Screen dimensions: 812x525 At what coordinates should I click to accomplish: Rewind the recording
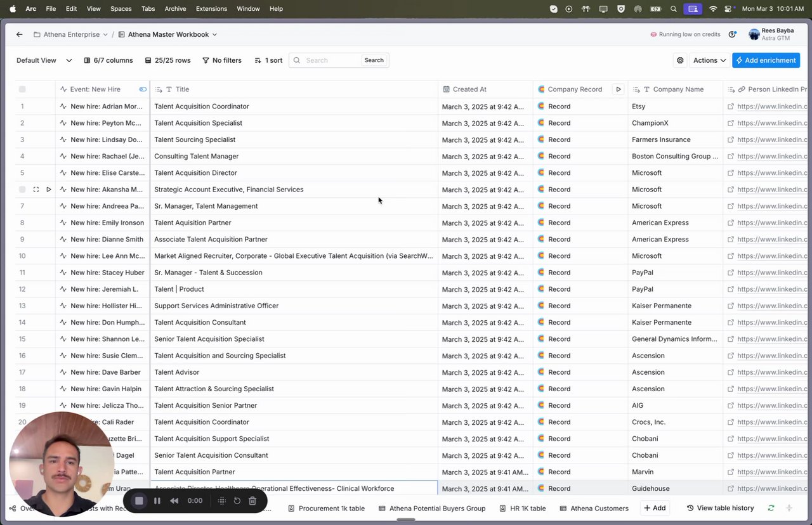(174, 501)
